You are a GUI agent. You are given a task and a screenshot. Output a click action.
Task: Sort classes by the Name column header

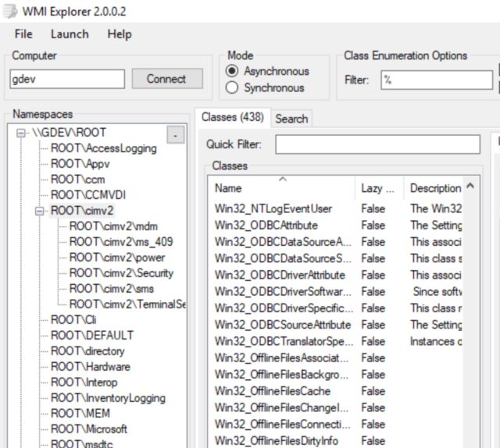(282, 188)
